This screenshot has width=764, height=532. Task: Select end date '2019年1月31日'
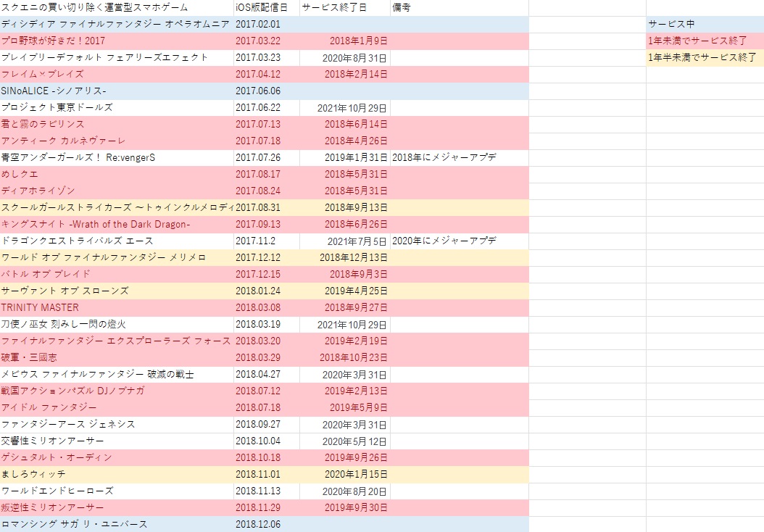(x=345, y=157)
